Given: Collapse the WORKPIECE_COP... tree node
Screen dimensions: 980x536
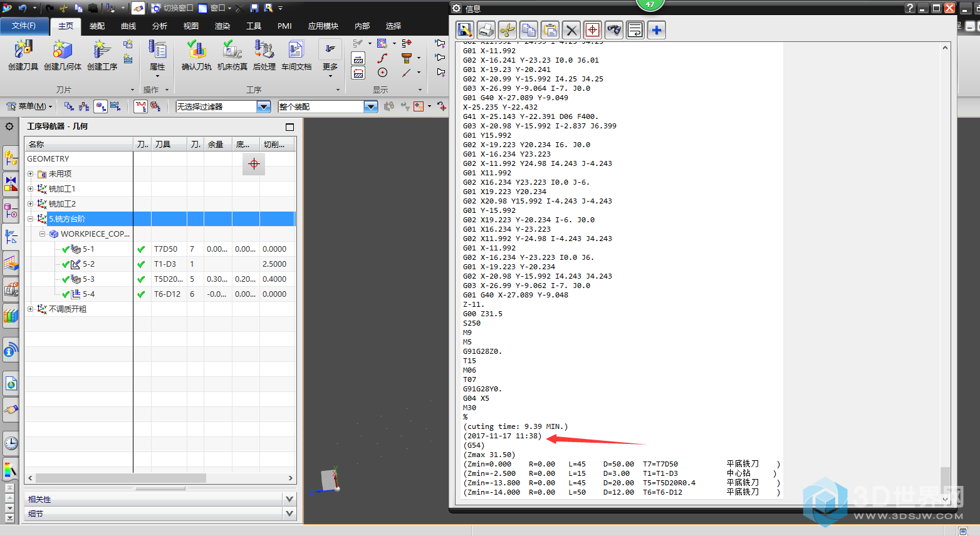Looking at the screenshot, I should pos(43,234).
